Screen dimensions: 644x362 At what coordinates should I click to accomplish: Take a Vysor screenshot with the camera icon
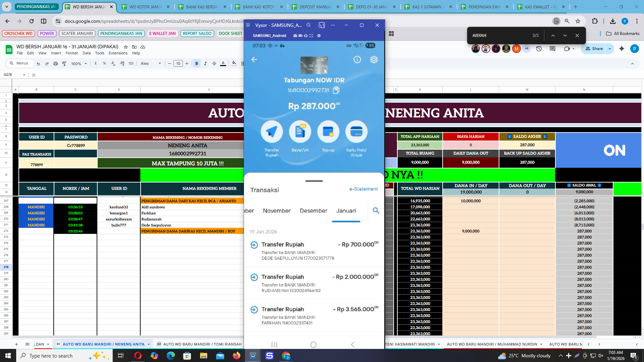coord(295,36)
